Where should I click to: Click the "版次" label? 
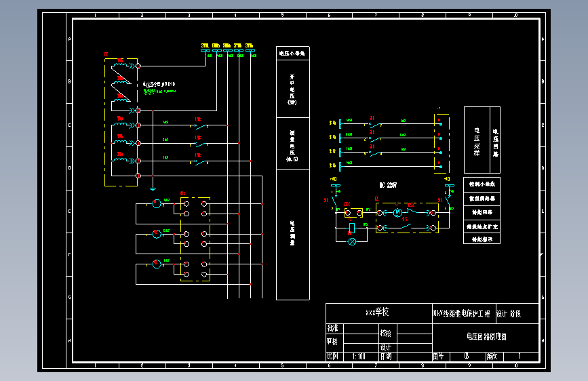coord(492,356)
